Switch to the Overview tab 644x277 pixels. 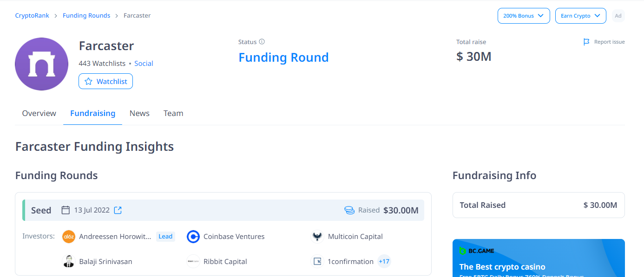[39, 113]
